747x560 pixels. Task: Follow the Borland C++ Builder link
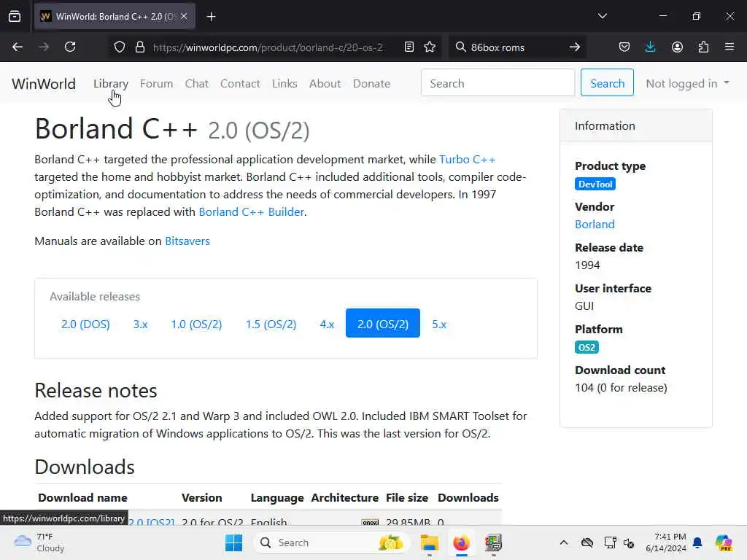point(251,212)
